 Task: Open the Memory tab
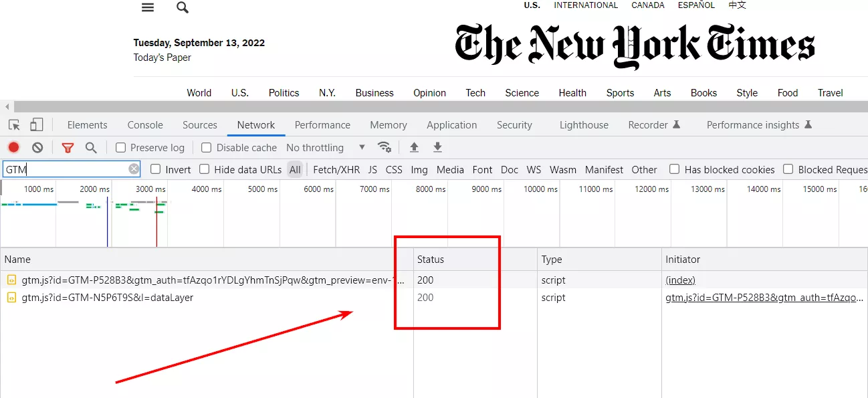tap(389, 125)
